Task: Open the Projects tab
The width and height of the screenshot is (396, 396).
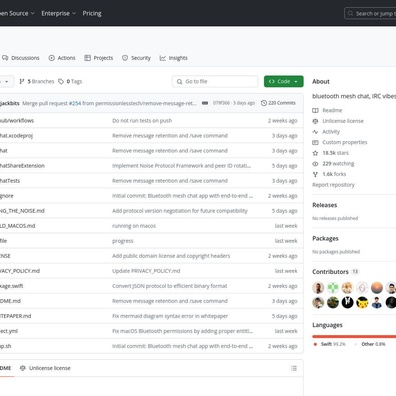Action: point(99,58)
